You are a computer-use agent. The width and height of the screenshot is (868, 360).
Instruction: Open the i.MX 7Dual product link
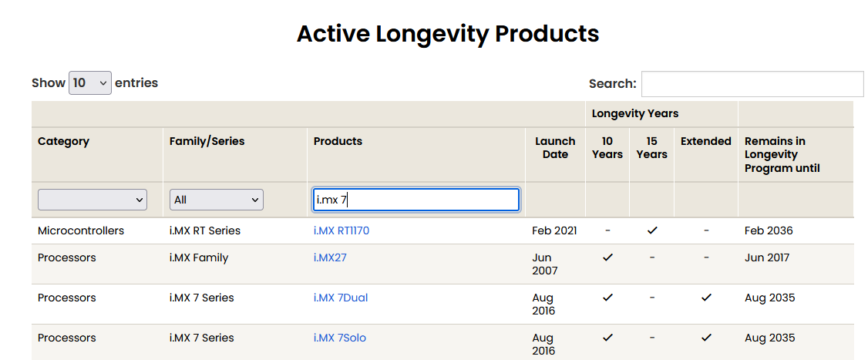click(341, 298)
